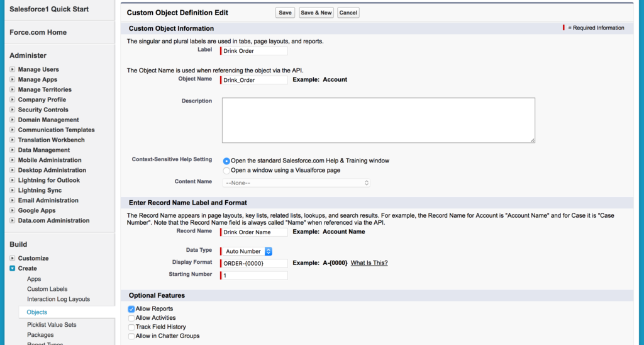
Task: Open Custom Labels under Create
Action: coord(47,289)
